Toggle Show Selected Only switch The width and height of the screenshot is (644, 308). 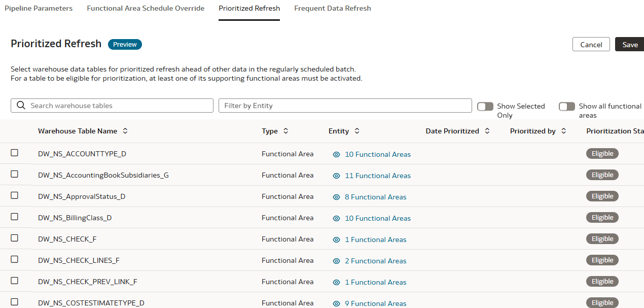[x=485, y=107]
